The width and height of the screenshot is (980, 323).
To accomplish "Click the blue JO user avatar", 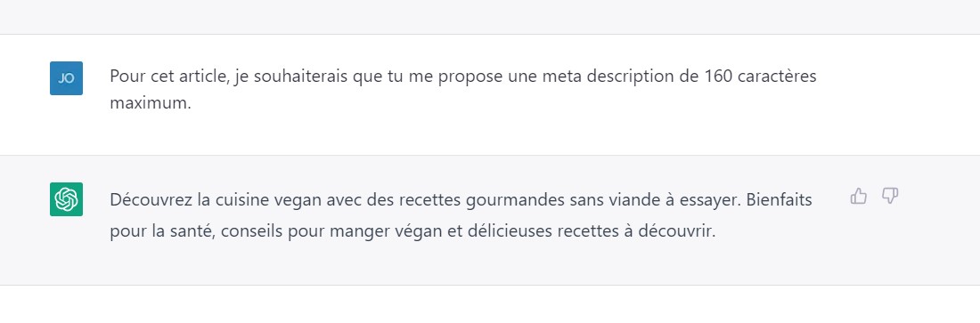I will click(66, 78).
